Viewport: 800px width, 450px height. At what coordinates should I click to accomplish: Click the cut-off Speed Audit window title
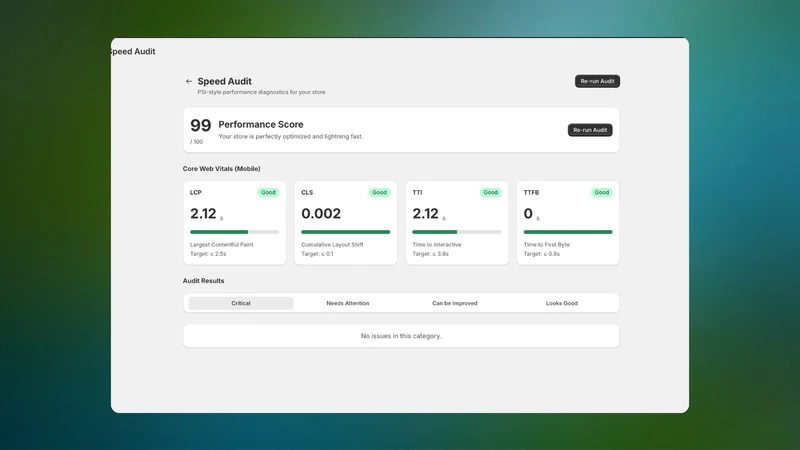[x=133, y=52]
